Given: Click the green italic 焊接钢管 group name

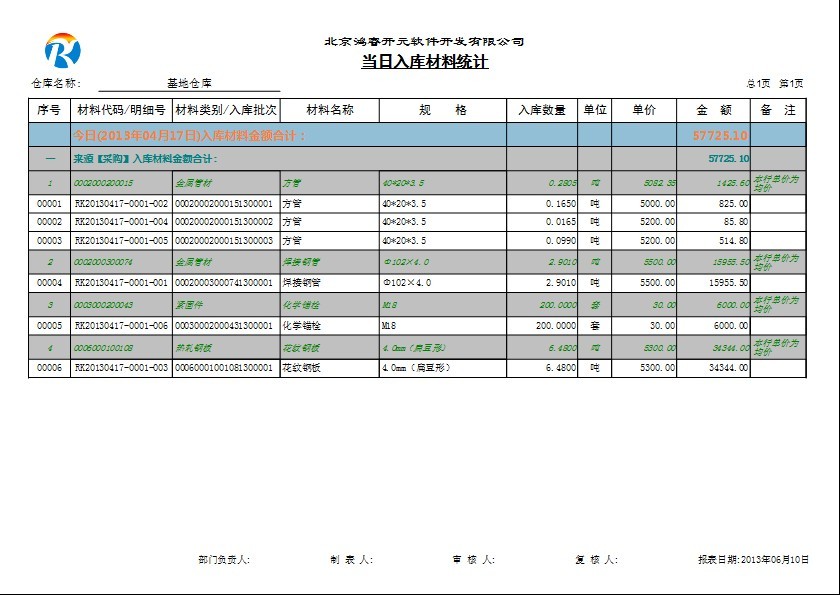Looking at the screenshot, I should (301, 262).
